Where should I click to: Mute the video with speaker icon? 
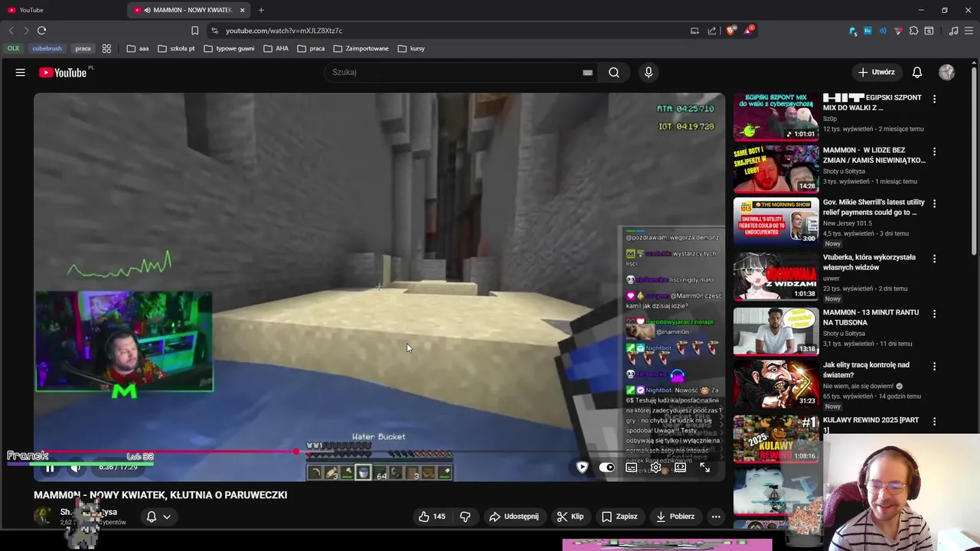75,468
